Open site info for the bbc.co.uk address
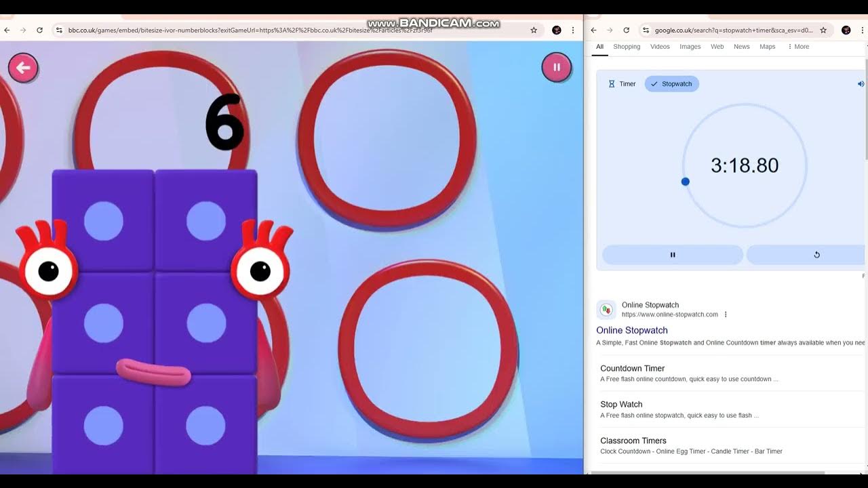The image size is (868, 488). (59, 30)
